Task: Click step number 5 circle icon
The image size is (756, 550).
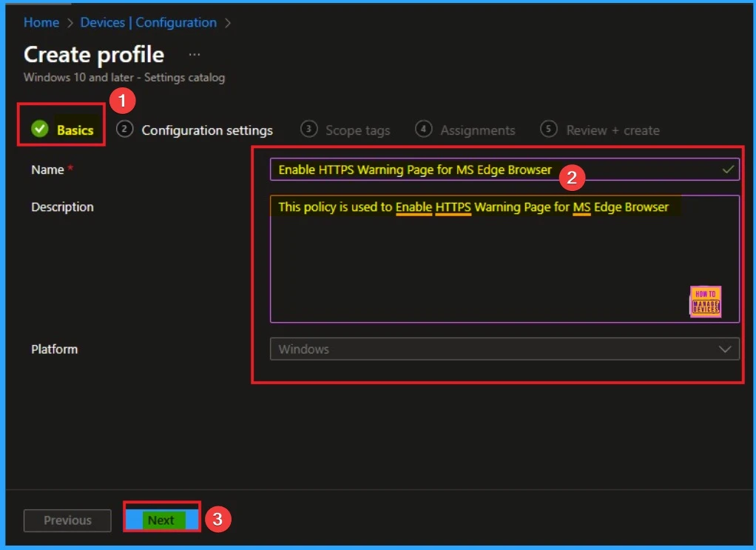Action: point(549,129)
